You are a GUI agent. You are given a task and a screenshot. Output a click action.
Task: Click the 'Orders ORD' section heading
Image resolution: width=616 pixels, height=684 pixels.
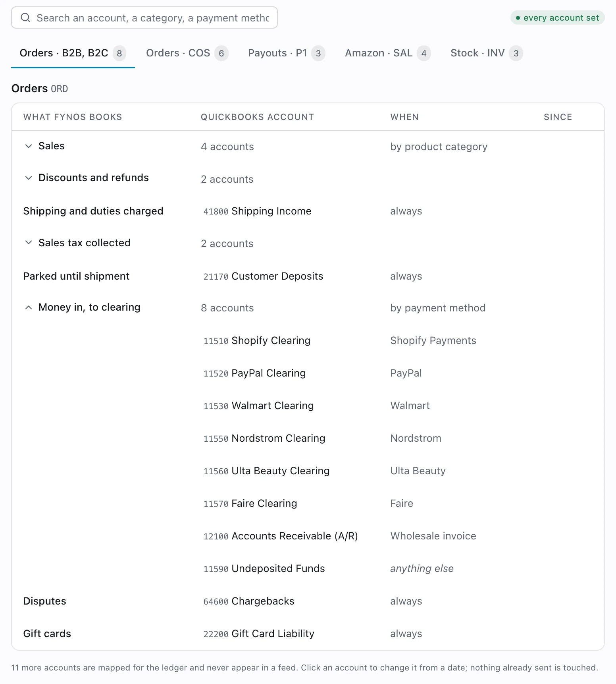40,88
